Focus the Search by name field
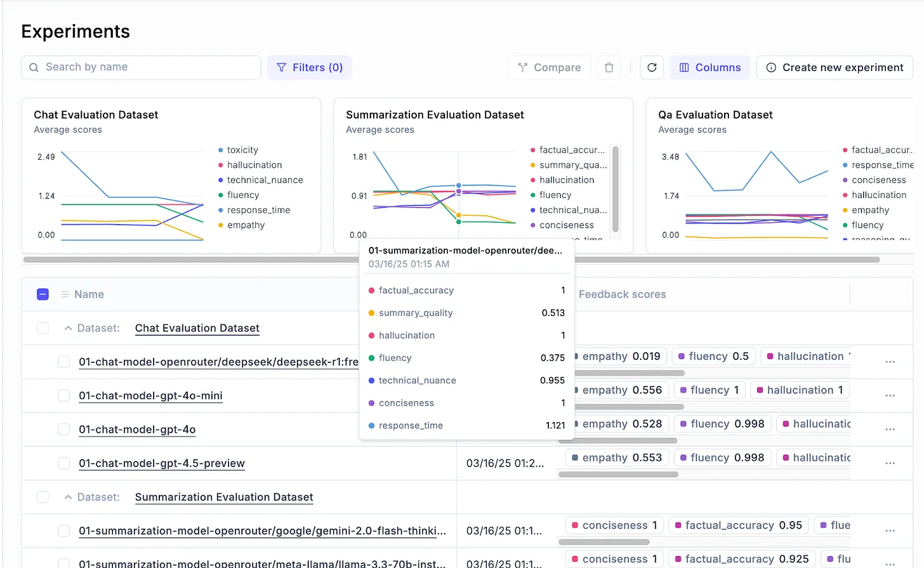 [141, 67]
